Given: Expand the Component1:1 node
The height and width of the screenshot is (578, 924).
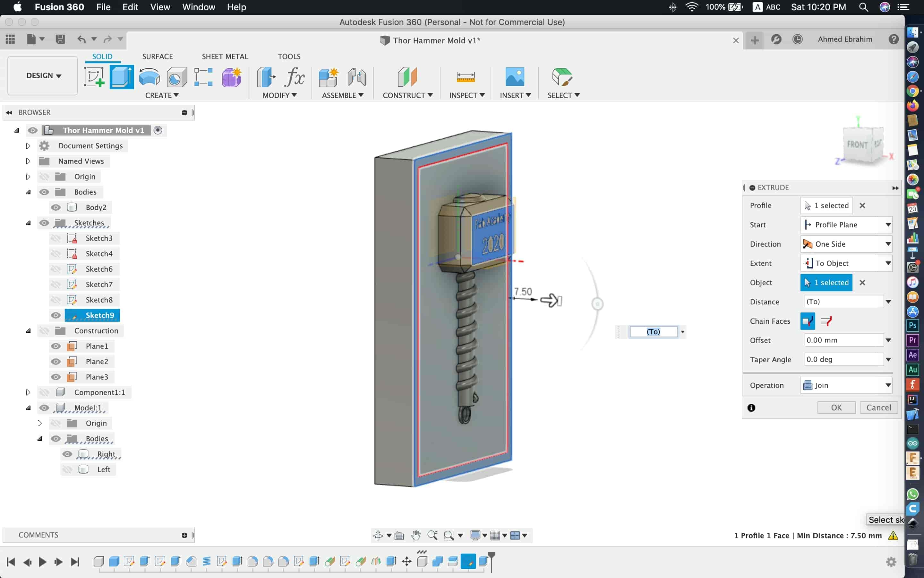Looking at the screenshot, I should [28, 392].
